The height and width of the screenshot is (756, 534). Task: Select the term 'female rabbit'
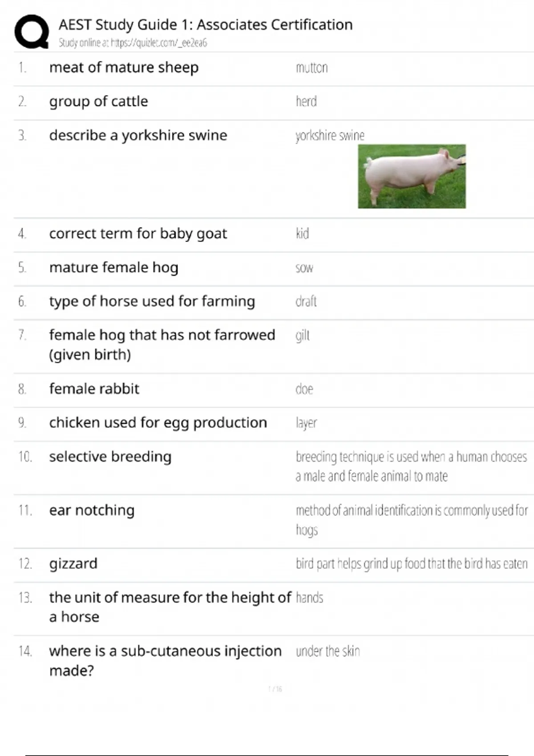[x=94, y=389]
